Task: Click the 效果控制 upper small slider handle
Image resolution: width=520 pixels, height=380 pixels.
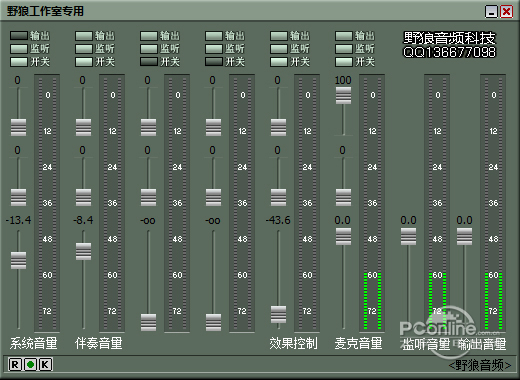Action: (x=278, y=127)
